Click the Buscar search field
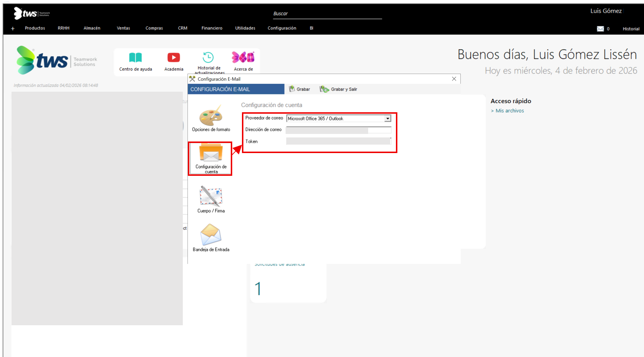The height and width of the screenshot is (357, 644). coord(327,14)
